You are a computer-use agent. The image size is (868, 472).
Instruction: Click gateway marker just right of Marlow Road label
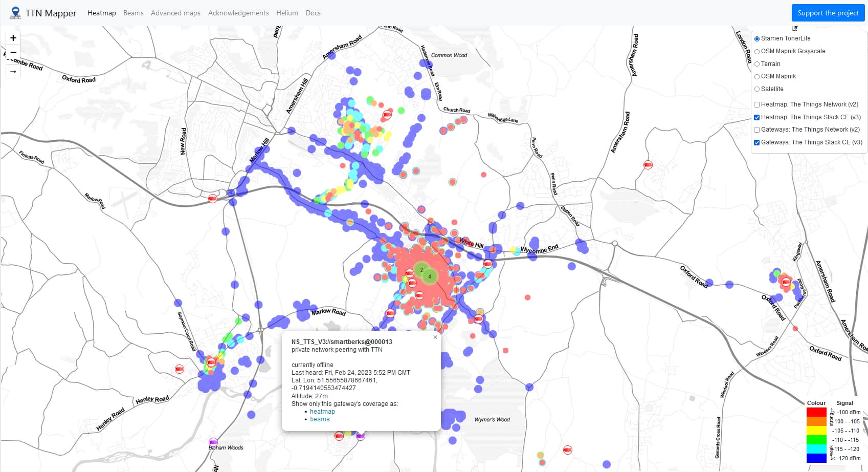click(390, 313)
